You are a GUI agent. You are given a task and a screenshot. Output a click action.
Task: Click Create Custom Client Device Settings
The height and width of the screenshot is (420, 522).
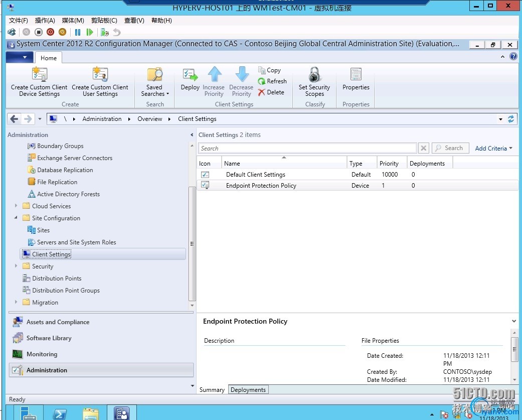(x=39, y=82)
